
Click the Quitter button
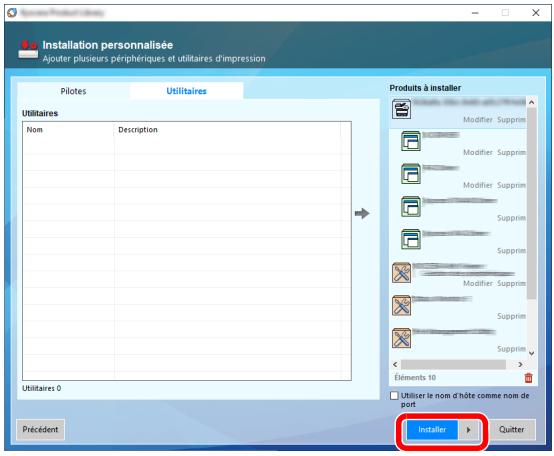(x=512, y=430)
